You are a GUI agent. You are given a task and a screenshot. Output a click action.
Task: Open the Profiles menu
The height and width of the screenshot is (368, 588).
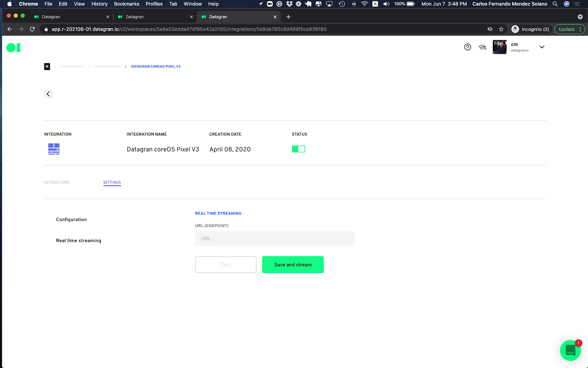(154, 4)
